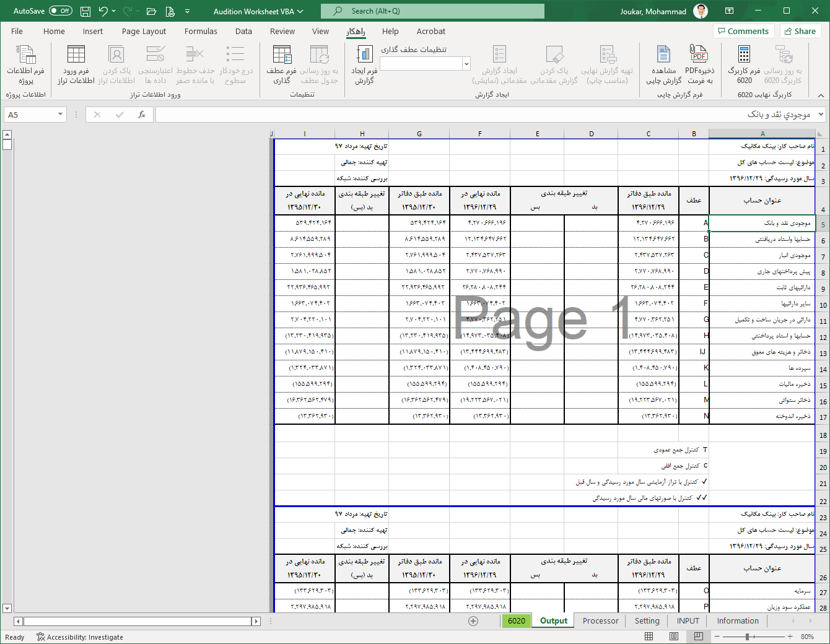Viewport: 830px width, 644px height.
Task: Click 'پاک کردن گزارش مقدماتی' ribbon icon
Action: click(554, 64)
